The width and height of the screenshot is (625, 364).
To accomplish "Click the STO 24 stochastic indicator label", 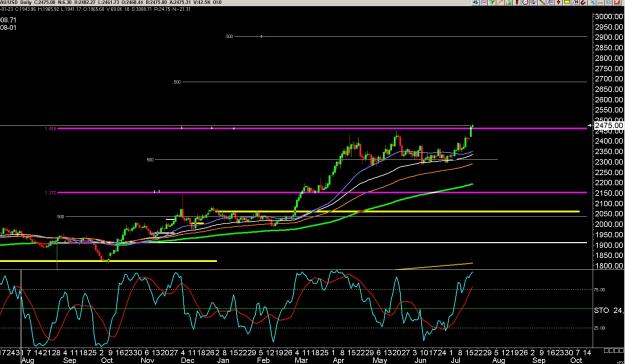I will [x=608, y=310].
